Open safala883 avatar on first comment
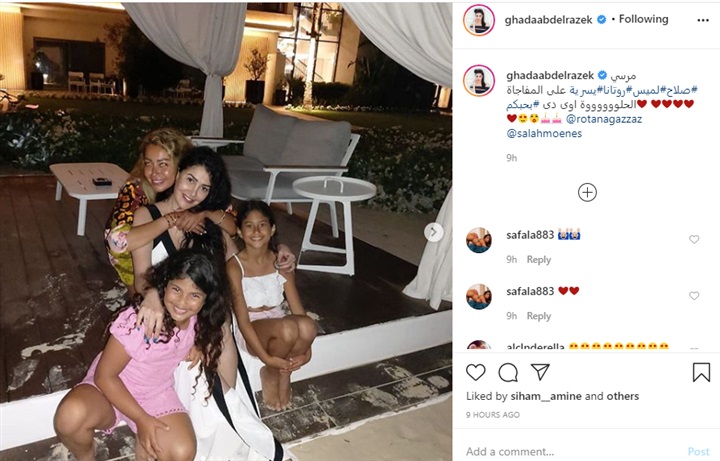Image resolution: width=720 pixels, height=461 pixels. [479, 240]
